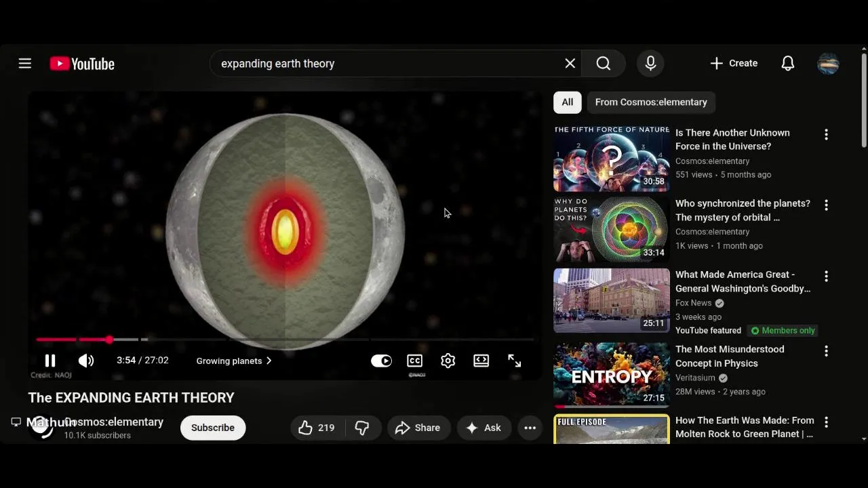Mute the video volume speaker icon
Viewport: 868px width, 488px height.
click(86, 361)
